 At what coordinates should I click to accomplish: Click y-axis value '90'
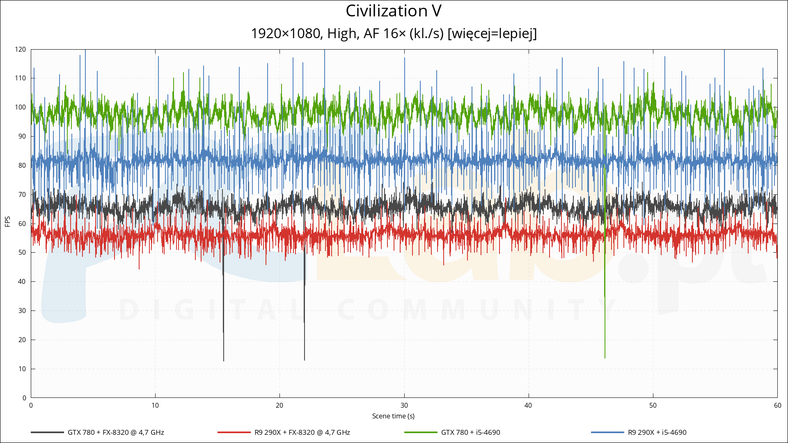22,137
